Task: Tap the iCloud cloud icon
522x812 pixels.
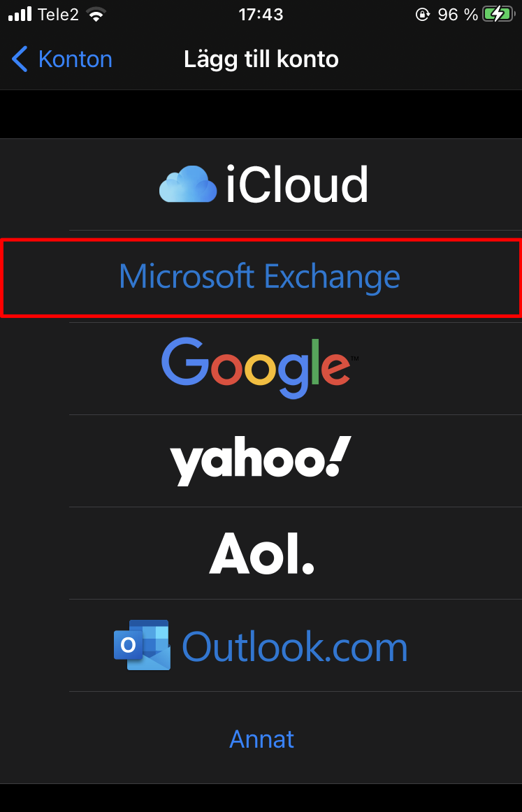Action: pos(187,184)
